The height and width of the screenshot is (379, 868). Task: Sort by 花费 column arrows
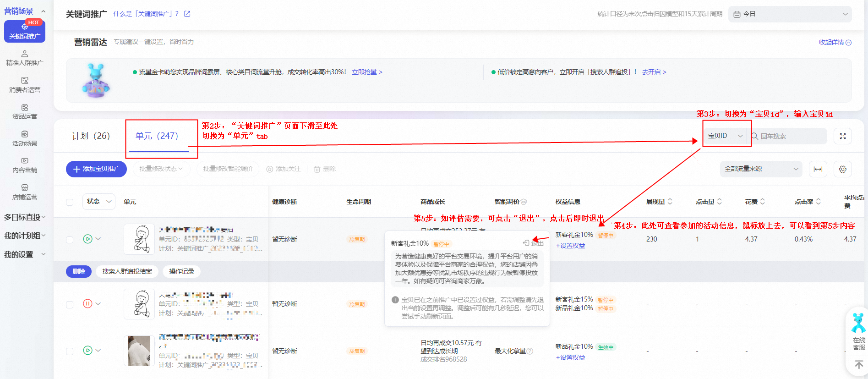(763, 202)
